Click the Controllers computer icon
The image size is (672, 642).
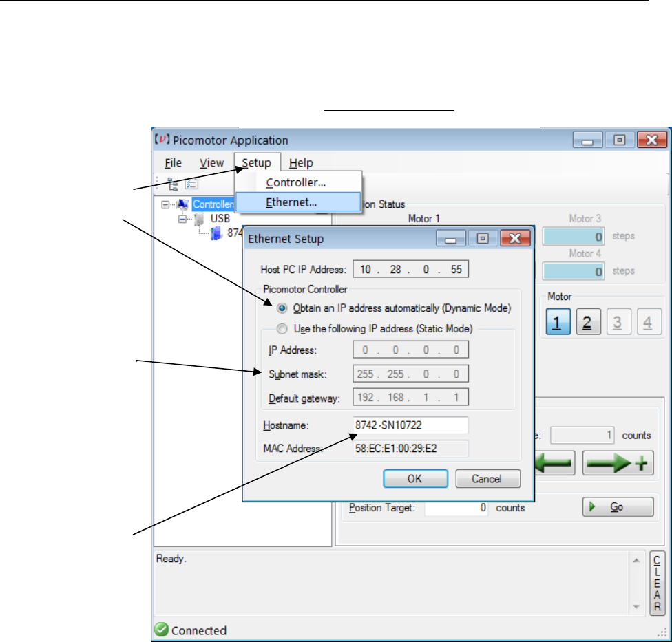182,204
